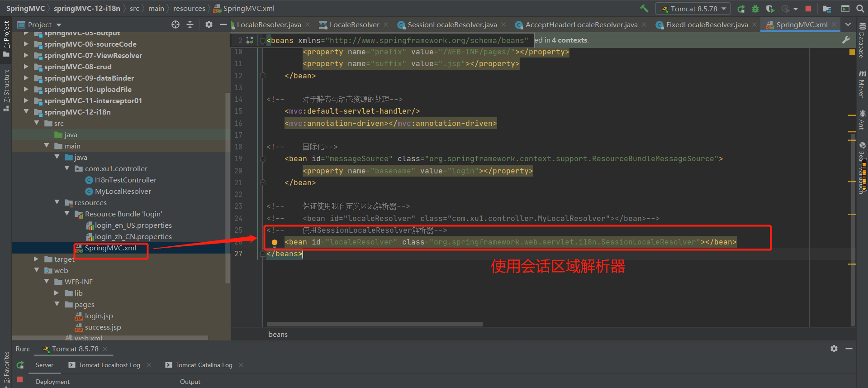This screenshot has width=868, height=388.
Task: Open the Database tool window
Action: (x=862, y=41)
